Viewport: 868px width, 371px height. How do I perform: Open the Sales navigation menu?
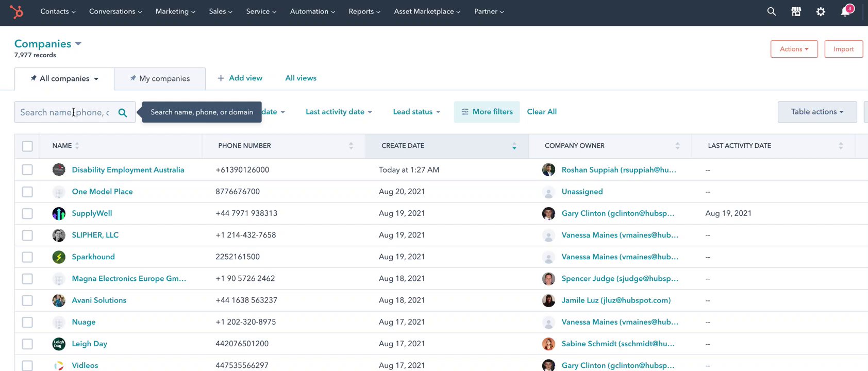(x=221, y=11)
